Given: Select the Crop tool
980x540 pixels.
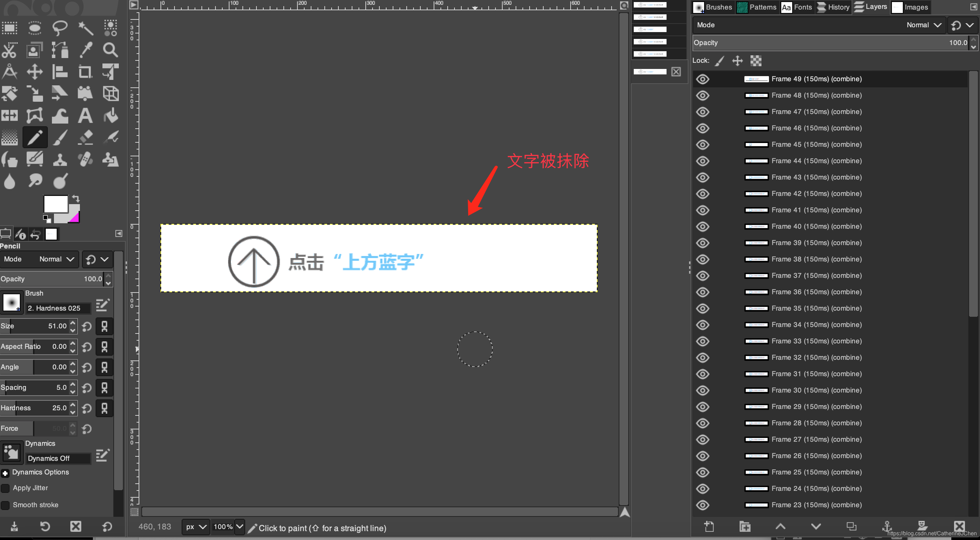Looking at the screenshot, I should [85, 72].
